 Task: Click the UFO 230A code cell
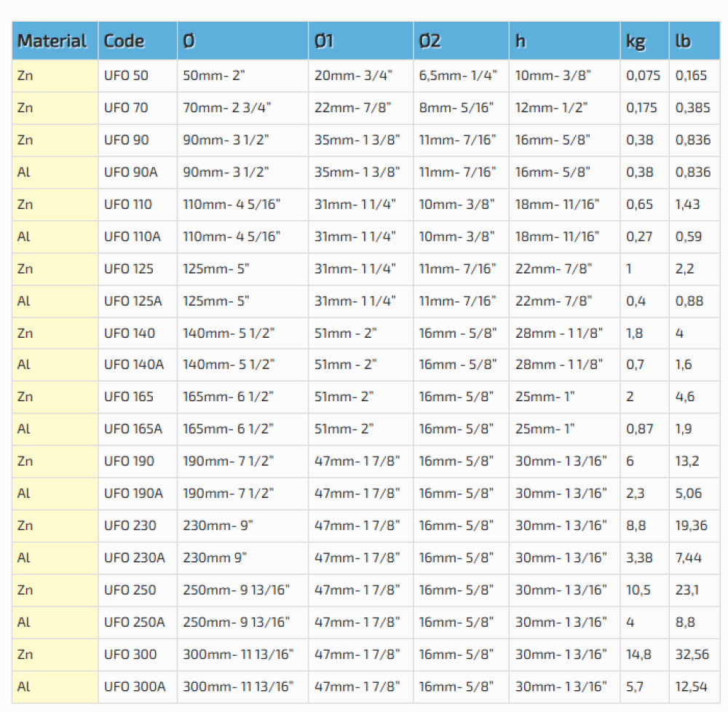(x=134, y=558)
